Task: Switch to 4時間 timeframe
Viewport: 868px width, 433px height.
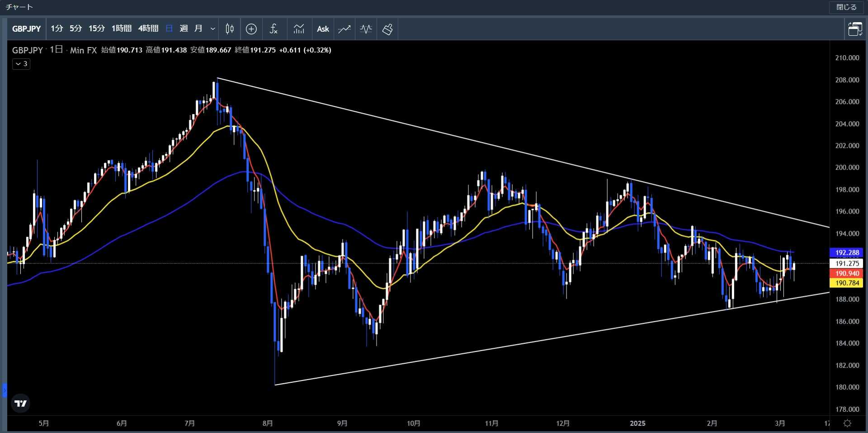Action: (x=148, y=29)
